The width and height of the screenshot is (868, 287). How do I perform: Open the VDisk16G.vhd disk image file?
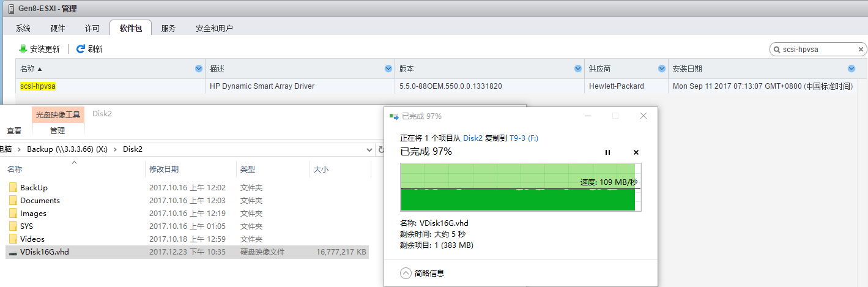tap(44, 252)
